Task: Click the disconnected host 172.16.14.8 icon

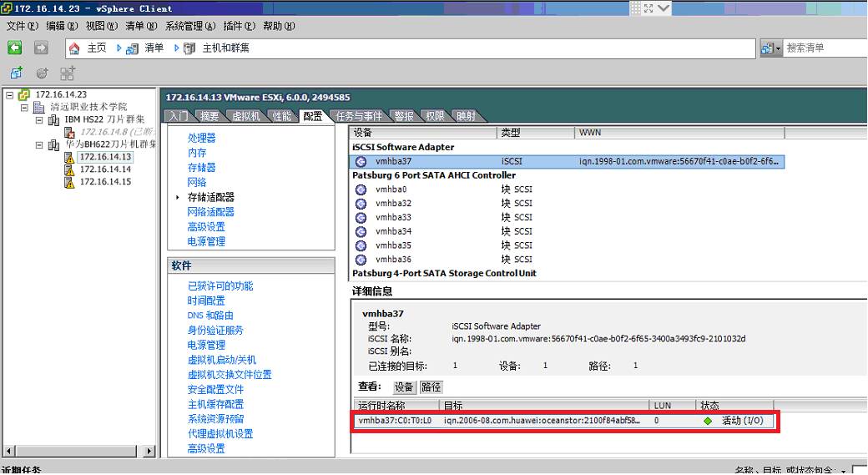Action: click(69, 132)
